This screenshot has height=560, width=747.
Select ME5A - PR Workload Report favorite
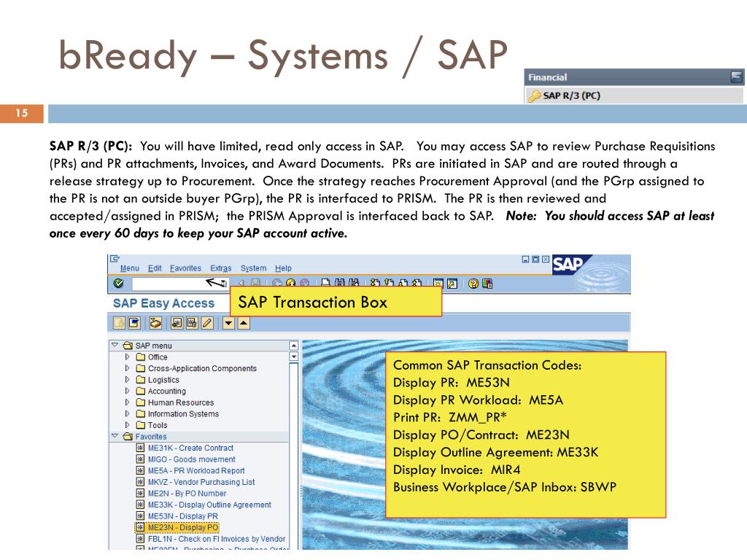[196, 470]
